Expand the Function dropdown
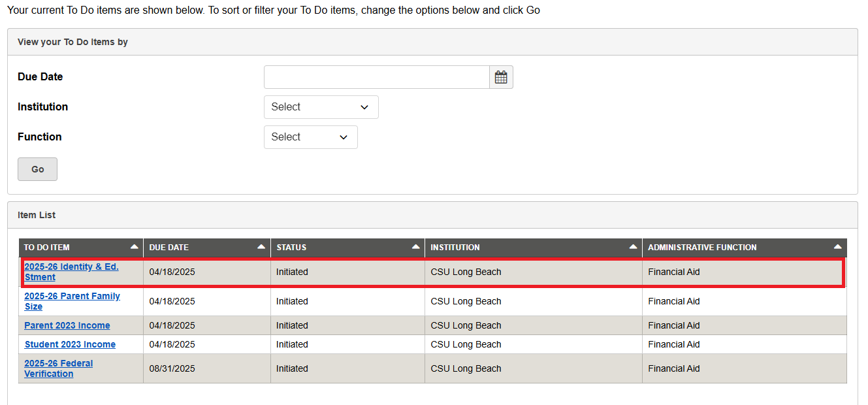 (310, 137)
